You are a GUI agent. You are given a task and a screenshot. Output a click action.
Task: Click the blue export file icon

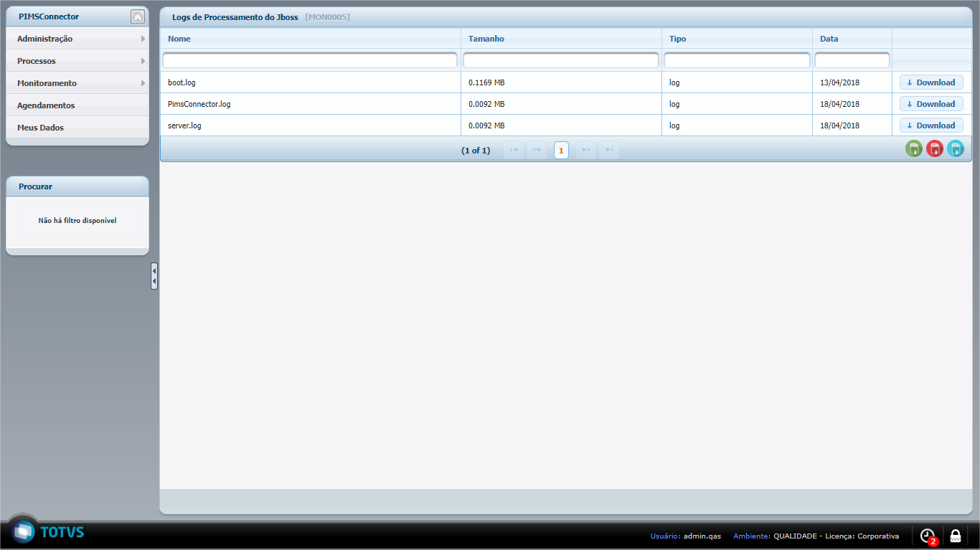coord(956,149)
